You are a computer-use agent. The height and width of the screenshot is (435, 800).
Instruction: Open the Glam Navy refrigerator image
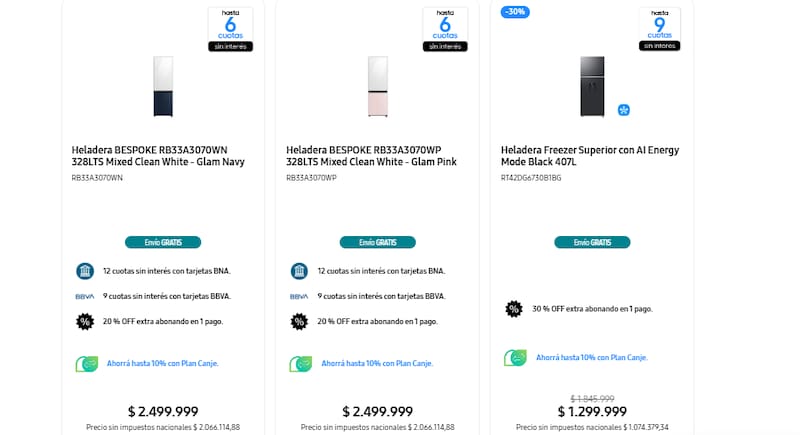pos(162,86)
